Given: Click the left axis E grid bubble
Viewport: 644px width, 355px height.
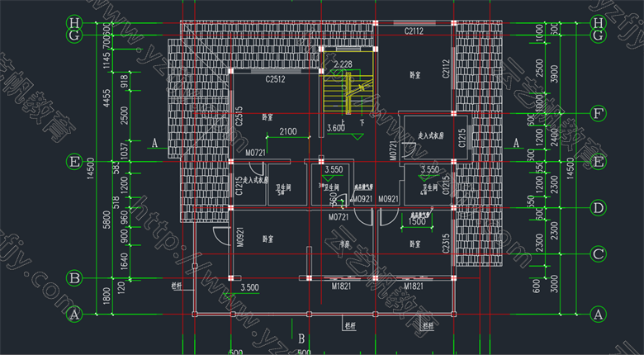Looking at the screenshot, I should pyautogui.click(x=74, y=162).
